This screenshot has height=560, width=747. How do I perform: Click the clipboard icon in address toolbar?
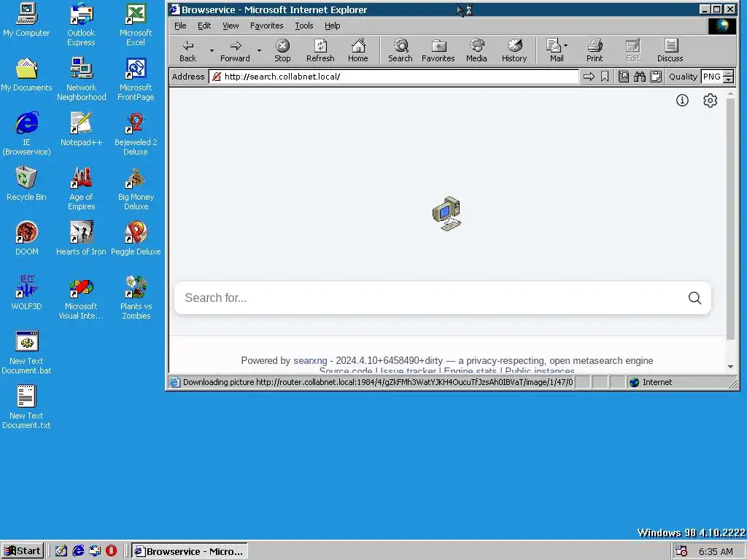(656, 77)
